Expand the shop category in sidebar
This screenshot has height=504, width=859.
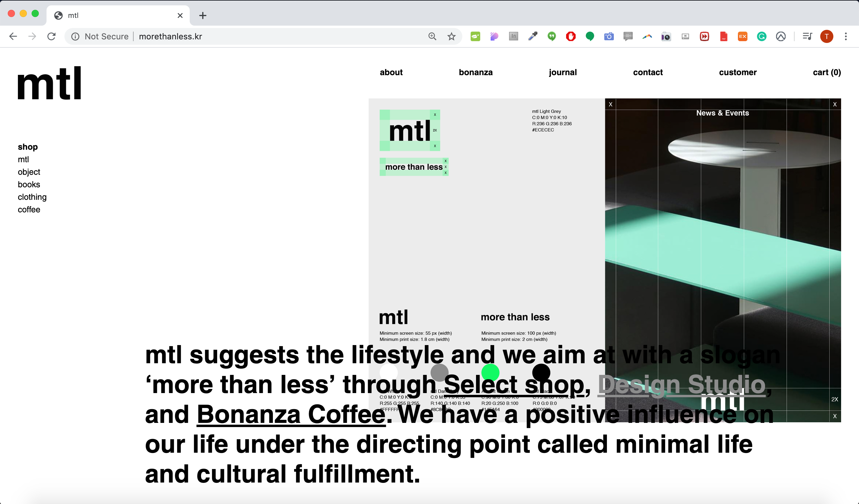27,146
